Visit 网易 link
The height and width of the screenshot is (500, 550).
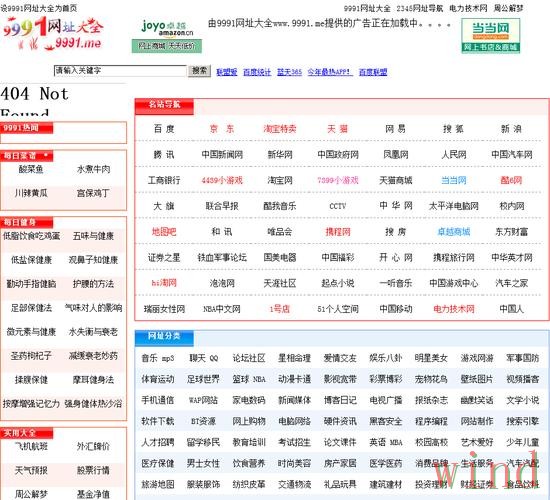(x=395, y=129)
